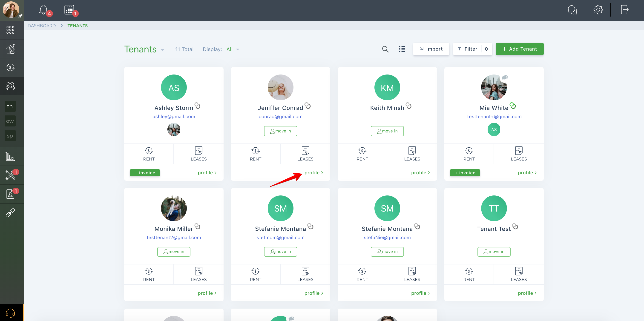
Task: Click Jeniffer Conrad's profile photo
Action: point(281,88)
